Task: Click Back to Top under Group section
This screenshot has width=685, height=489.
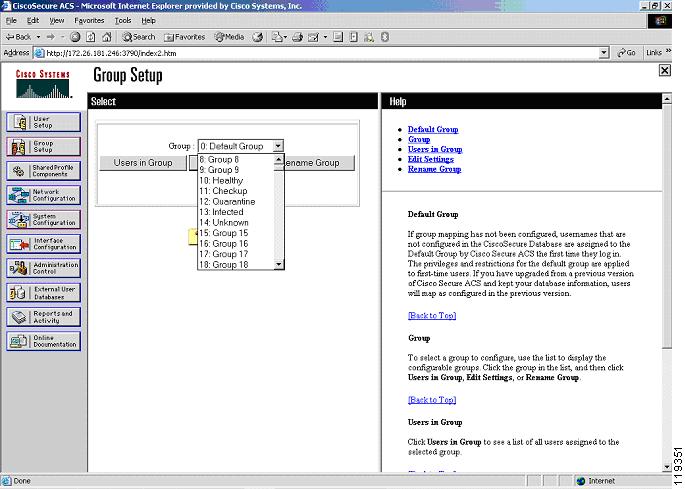Action: (432, 400)
